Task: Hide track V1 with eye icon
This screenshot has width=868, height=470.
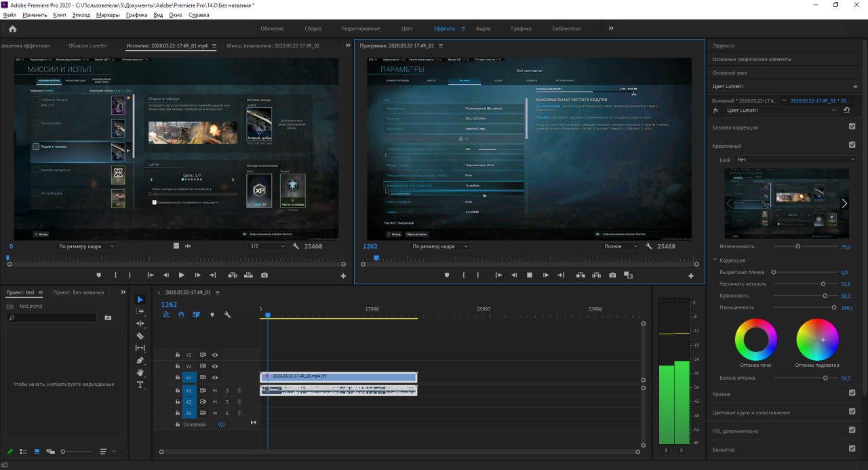Action: pos(215,377)
